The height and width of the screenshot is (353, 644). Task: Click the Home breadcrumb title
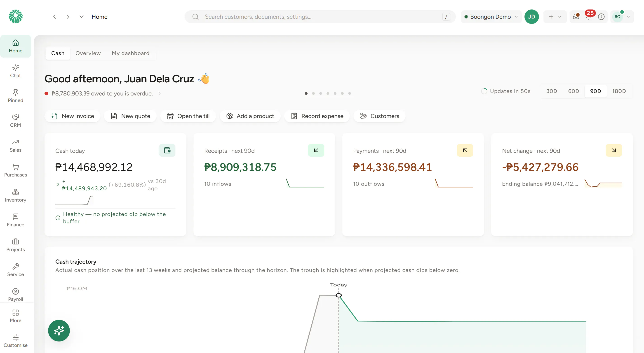(99, 17)
